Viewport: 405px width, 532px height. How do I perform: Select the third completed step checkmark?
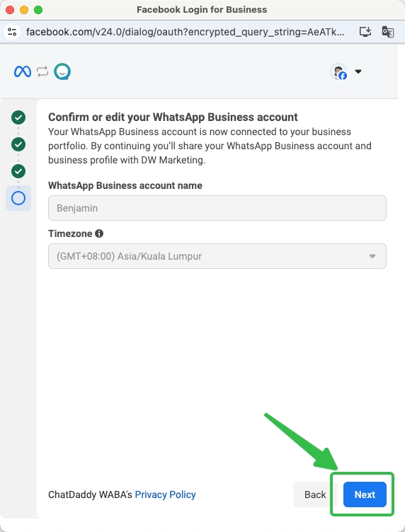click(18, 171)
